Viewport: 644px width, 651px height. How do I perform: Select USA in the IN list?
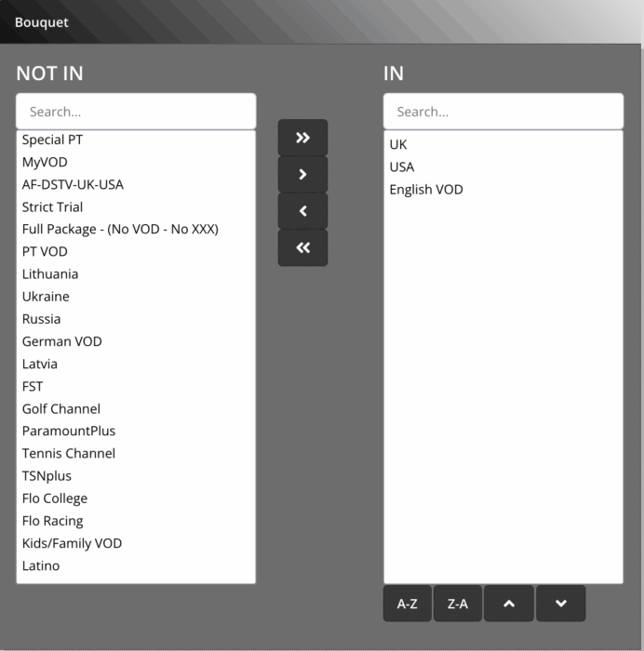402,166
